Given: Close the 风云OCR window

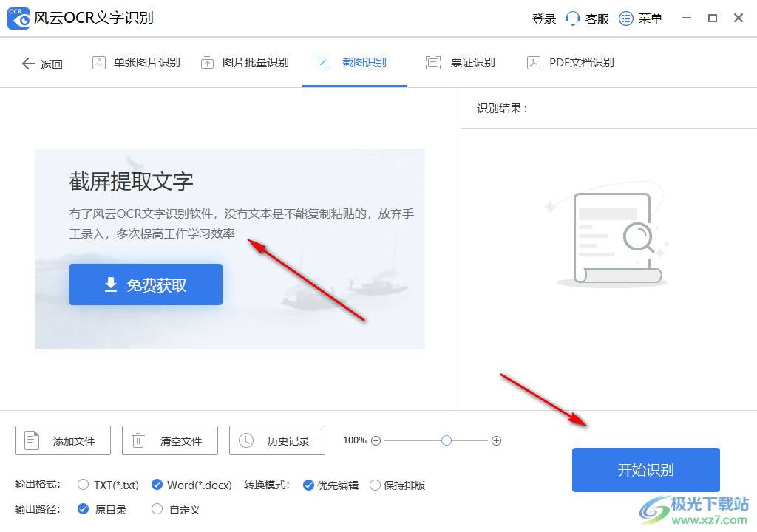Looking at the screenshot, I should (739, 18).
